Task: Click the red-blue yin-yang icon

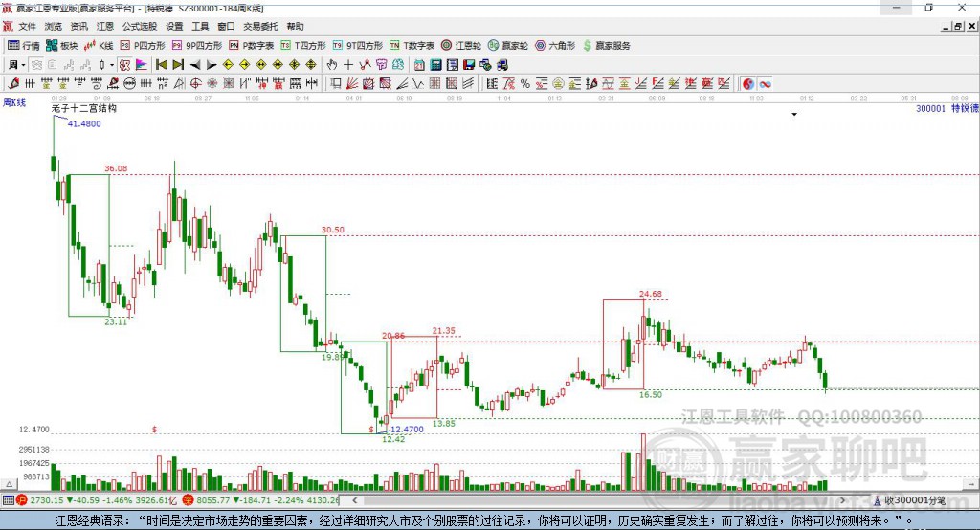Action: (748, 84)
